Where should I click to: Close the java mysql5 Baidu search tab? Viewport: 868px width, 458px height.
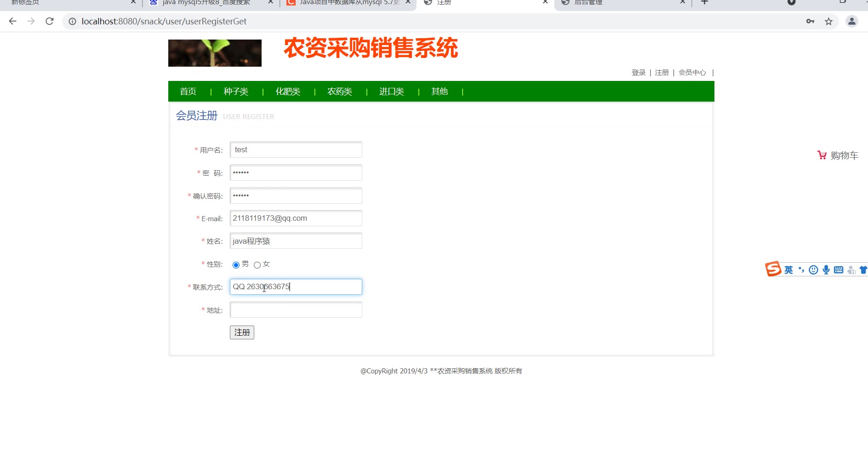tap(270, 2)
